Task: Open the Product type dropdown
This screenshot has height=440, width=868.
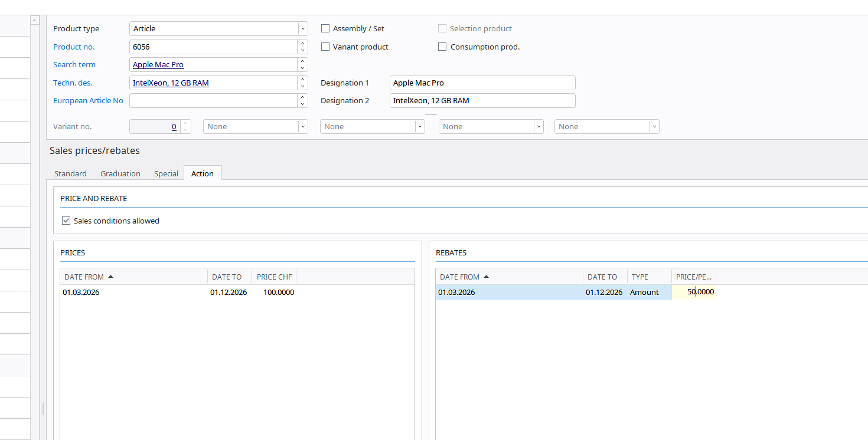Action: tap(303, 28)
